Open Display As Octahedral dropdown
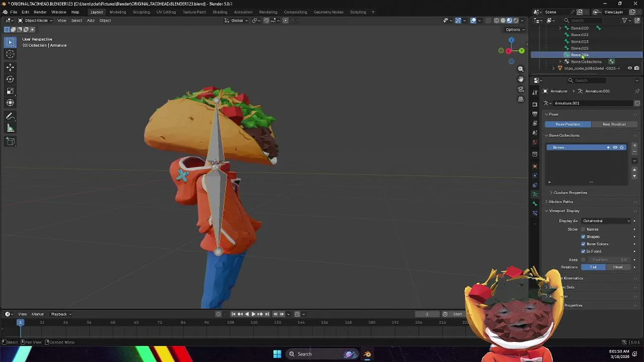Image resolution: width=644 pixels, height=362 pixels. click(x=606, y=221)
